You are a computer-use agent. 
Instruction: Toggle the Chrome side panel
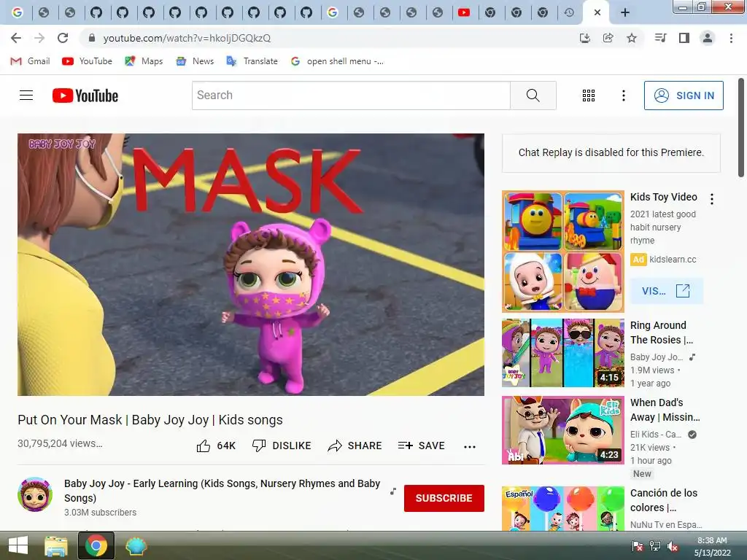coord(684,38)
